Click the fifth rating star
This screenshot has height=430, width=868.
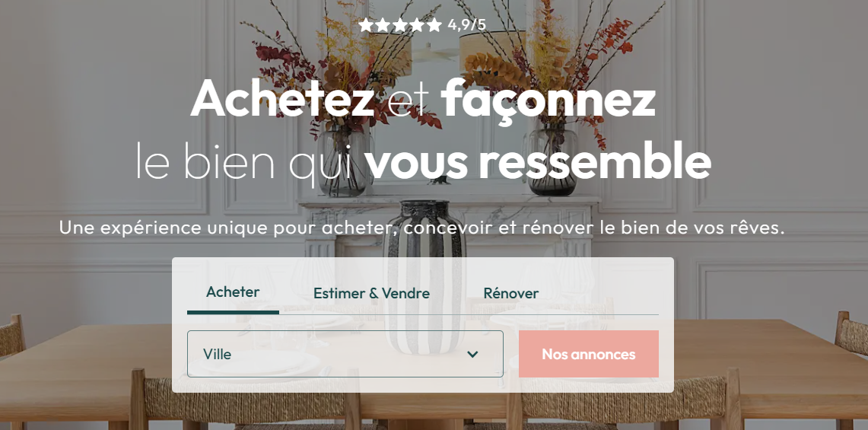point(434,25)
